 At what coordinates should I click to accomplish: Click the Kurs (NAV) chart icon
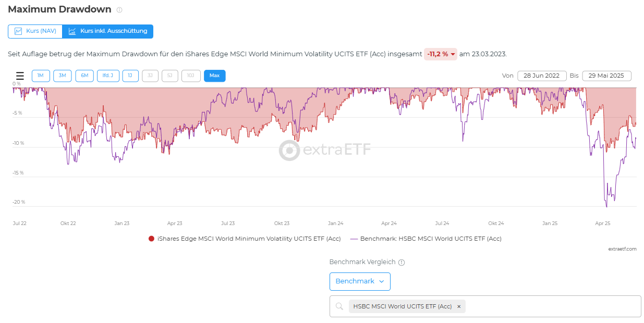point(18,31)
